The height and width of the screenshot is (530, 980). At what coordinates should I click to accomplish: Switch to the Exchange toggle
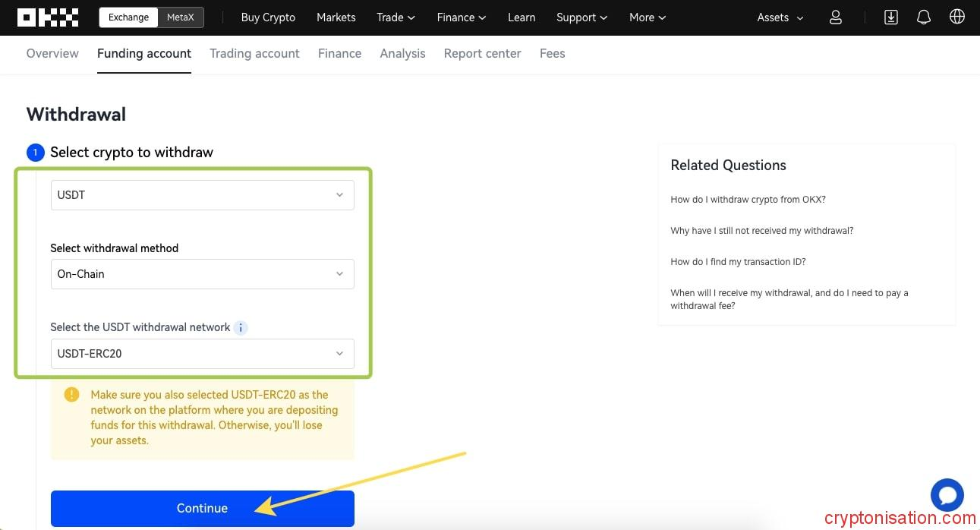[128, 17]
